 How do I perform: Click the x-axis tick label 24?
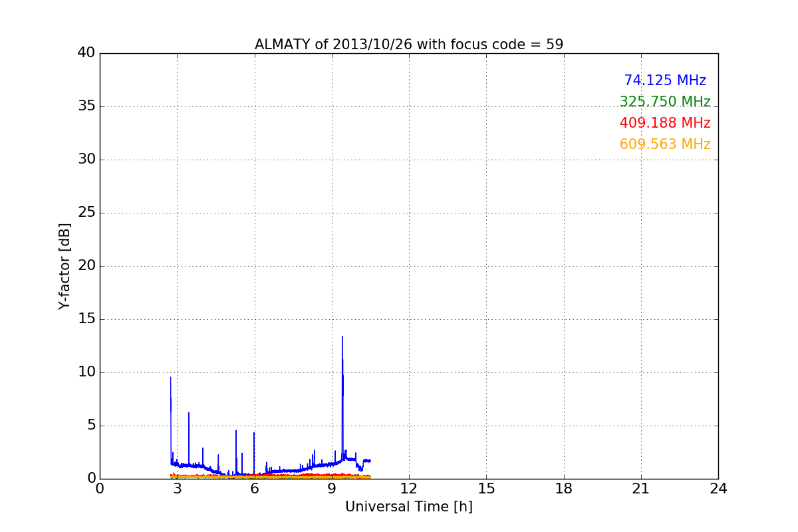718,489
